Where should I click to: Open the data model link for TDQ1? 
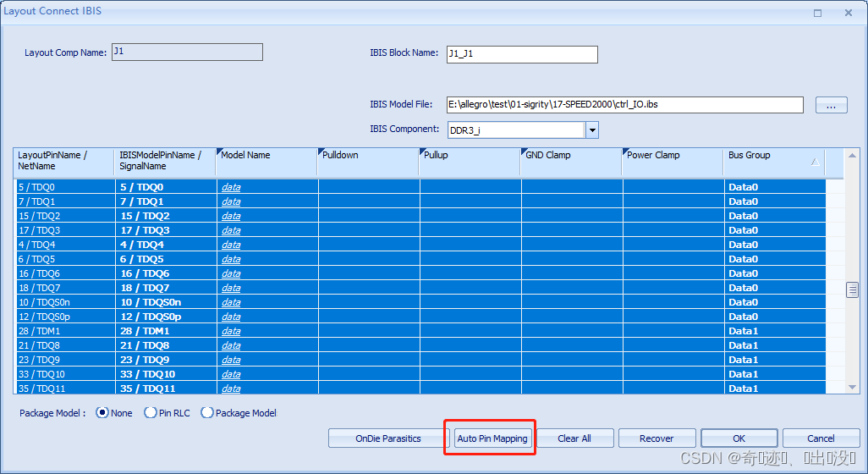pyautogui.click(x=231, y=201)
